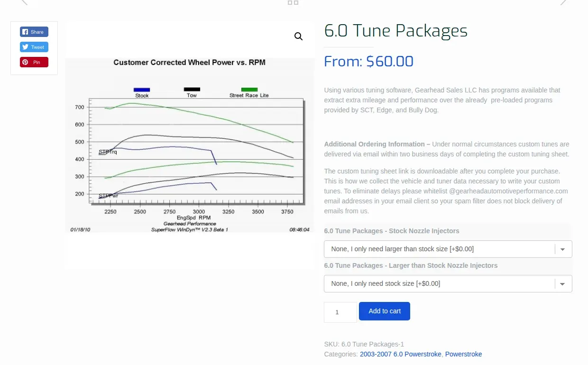Click the SKU: 6.0 Tune Packages-1 text
The height and width of the screenshot is (365, 588).
click(364, 344)
